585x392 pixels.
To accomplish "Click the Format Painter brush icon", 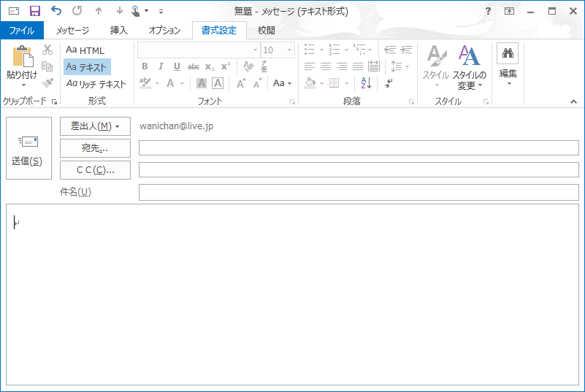I will (x=47, y=82).
